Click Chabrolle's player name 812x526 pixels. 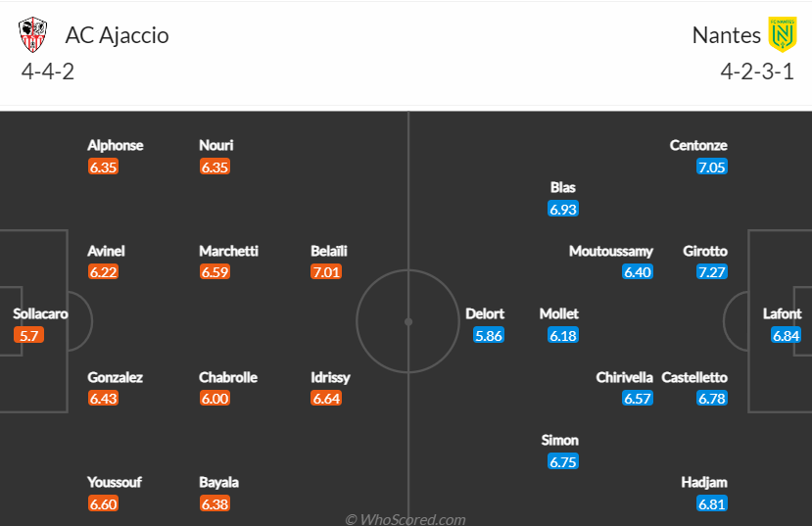[228, 377]
